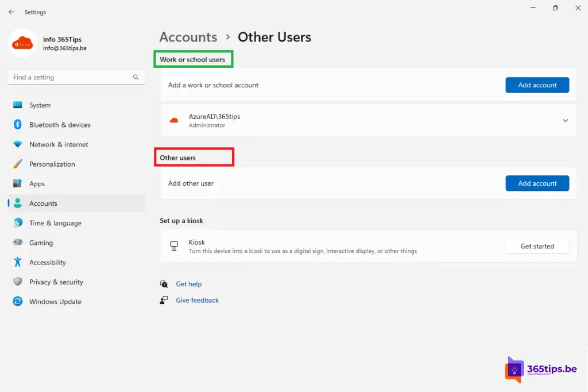Viewport: 588px width, 392px height.
Task: Add a work or school account
Action: (x=537, y=85)
